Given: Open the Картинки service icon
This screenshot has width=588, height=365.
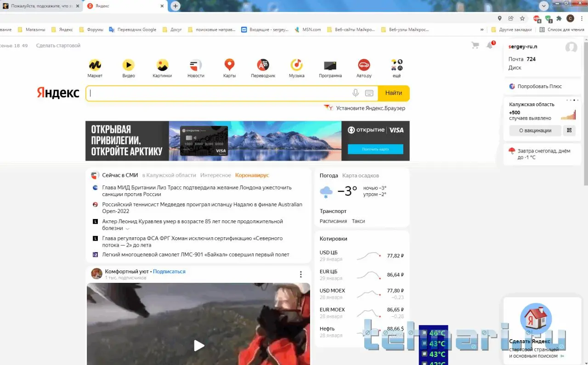Looking at the screenshot, I should click(162, 65).
